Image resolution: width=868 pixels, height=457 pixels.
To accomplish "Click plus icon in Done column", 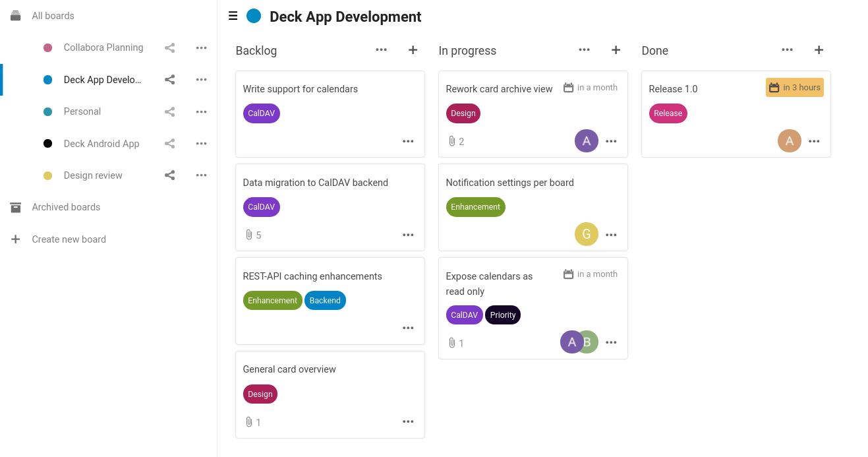I will [x=819, y=50].
